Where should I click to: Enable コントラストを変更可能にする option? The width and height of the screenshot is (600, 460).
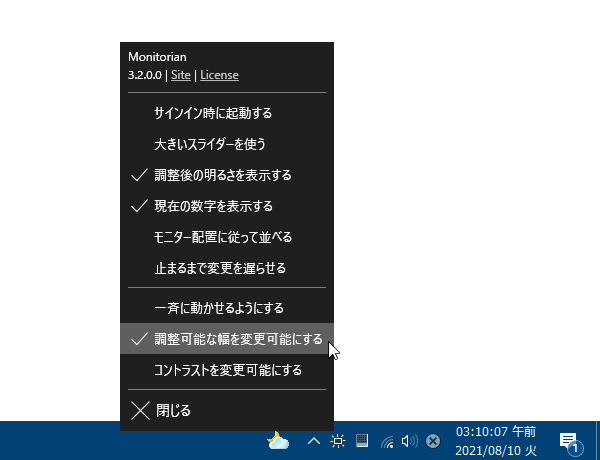(227, 370)
